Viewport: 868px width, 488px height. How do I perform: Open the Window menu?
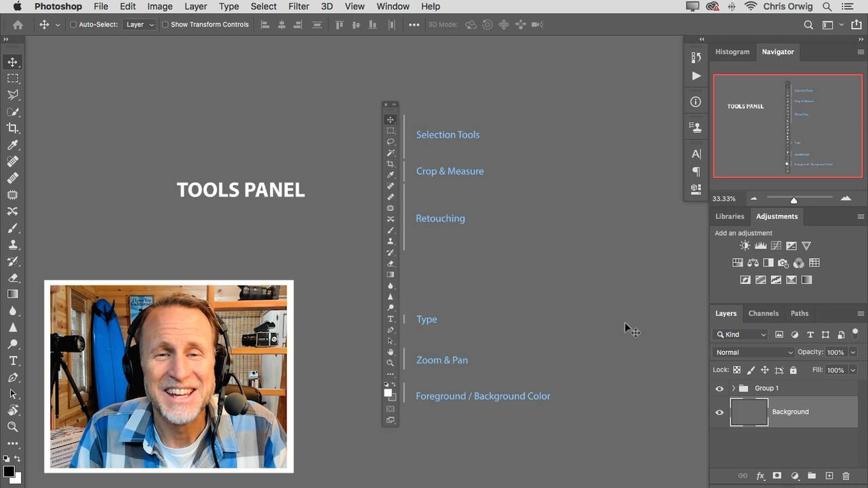393,6
